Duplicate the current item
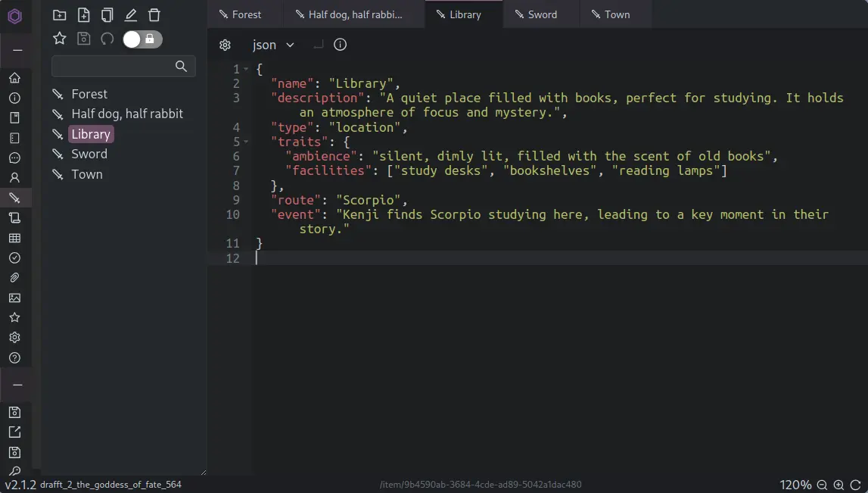868x493 pixels. (x=107, y=14)
